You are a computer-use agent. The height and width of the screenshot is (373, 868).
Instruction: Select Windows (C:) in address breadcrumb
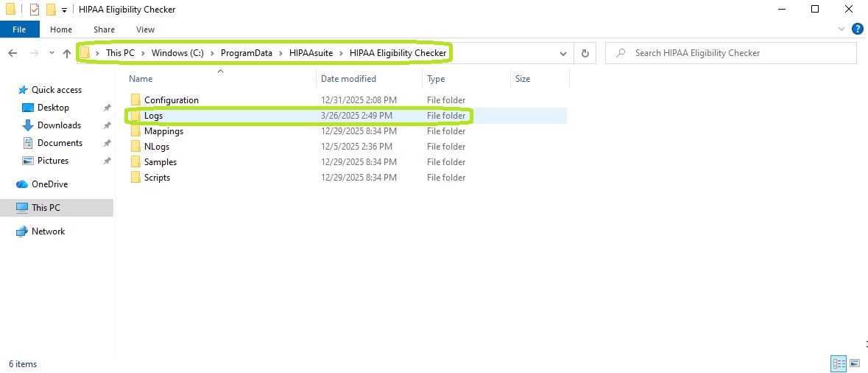click(177, 53)
